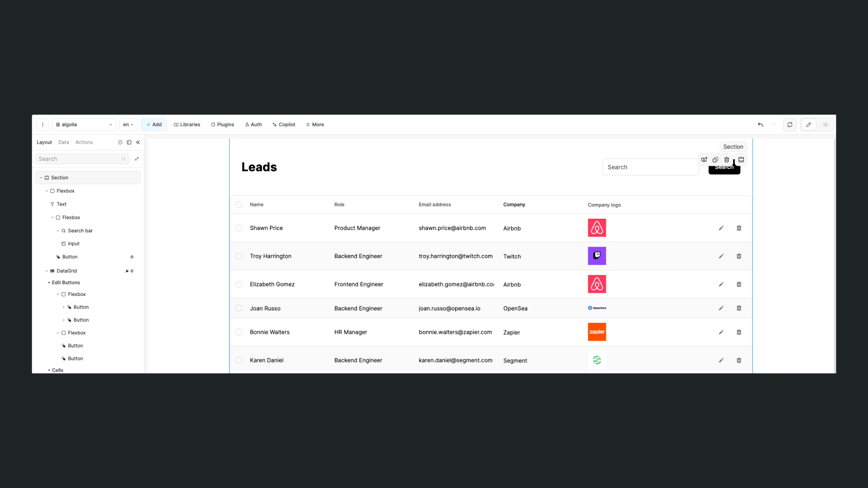Image resolution: width=868 pixels, height=488 pixels.
Task: Click the search input field above the table
Action: [x=650, y=167]
